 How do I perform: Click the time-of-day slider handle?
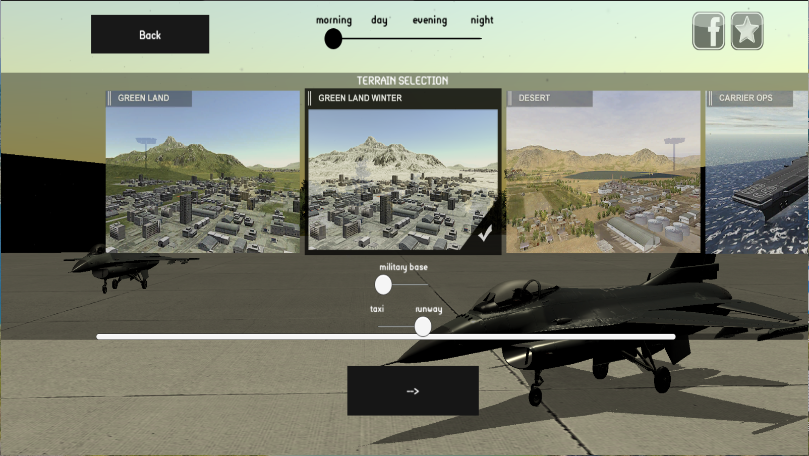click(333, 39)
